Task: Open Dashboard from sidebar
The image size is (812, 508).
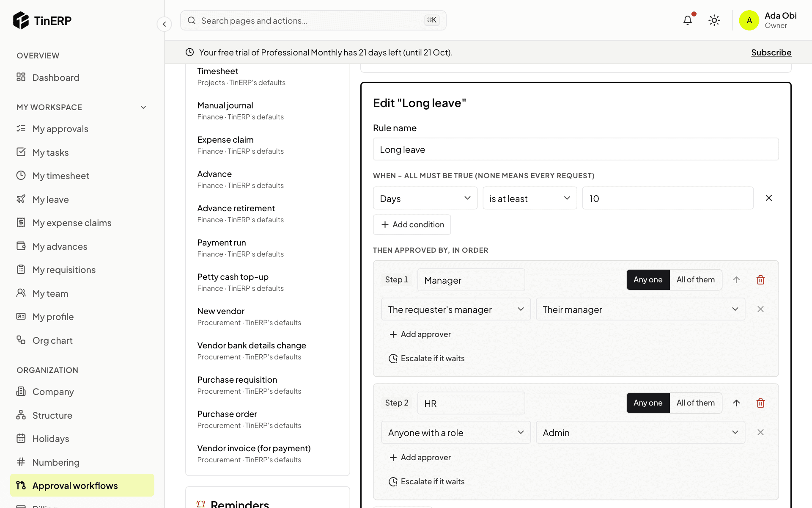Action: [x=82, y=77]
